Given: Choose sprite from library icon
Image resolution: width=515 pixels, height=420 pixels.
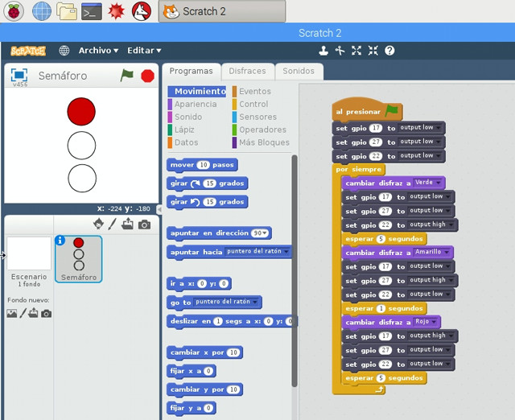Looking at the screenshot, I should 98,224.
